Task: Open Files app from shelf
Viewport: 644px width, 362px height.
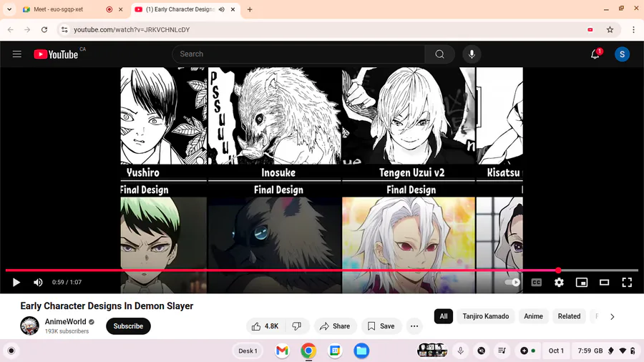Action: tap(361, 351)
